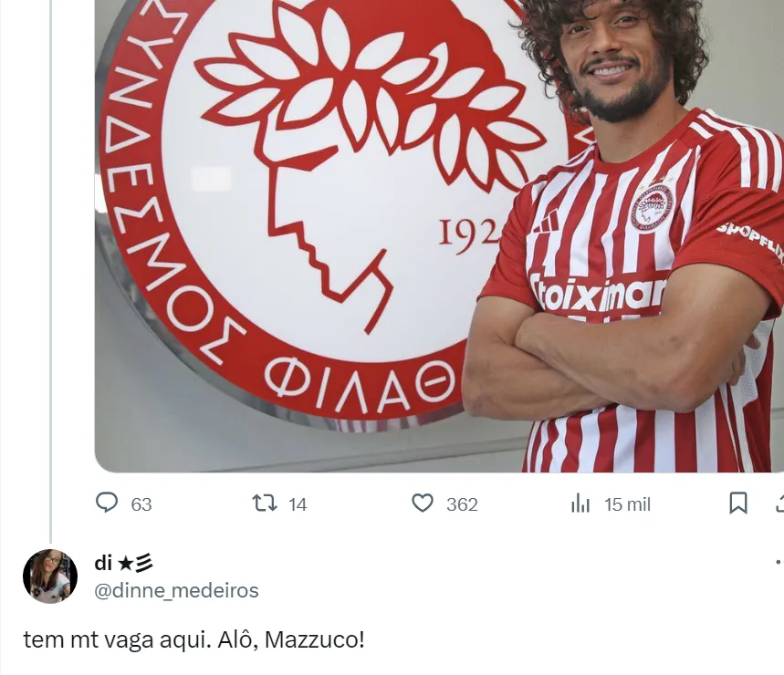
Task: Repost the tweet via retweet arrows icon
Action: [x=264, y=504]
